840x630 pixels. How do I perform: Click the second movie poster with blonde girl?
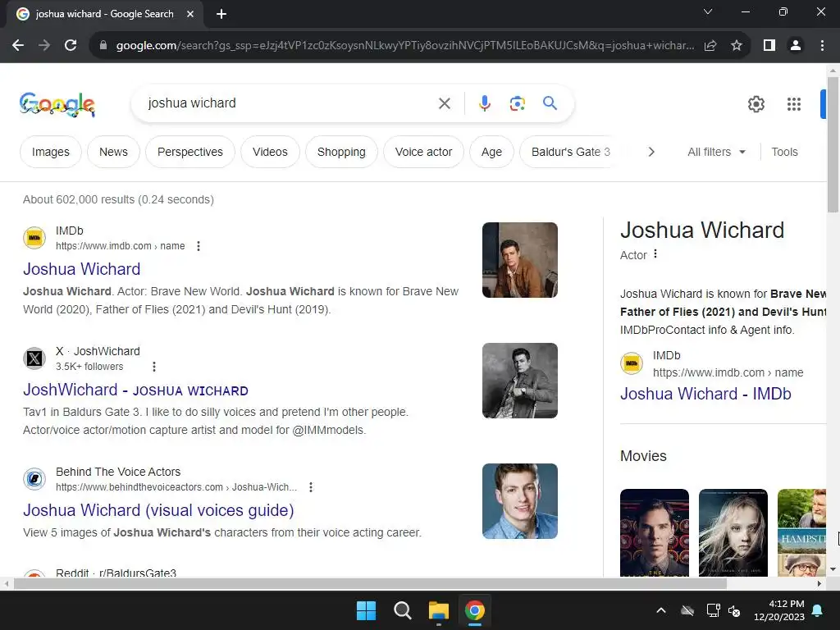[733, 532]
